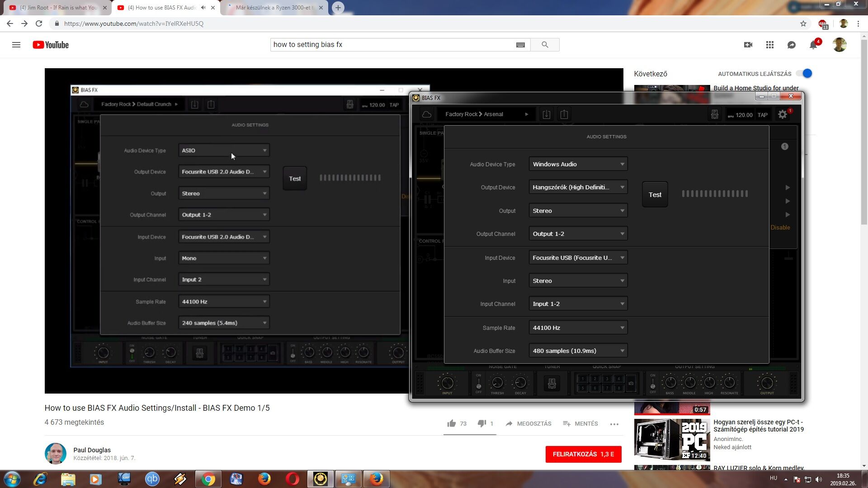Open the YouTube notifications bell
The height and width of the screenshot is (488, 868).
pos(813,45)
